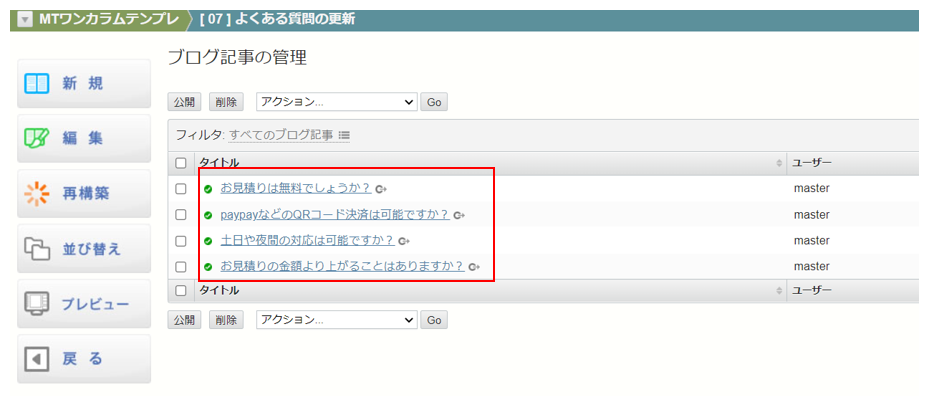The width and height of the screenshot is (929, 396).
Task: Click the 並び替え (Sort) overlapping squares icon
Action: 37,249
